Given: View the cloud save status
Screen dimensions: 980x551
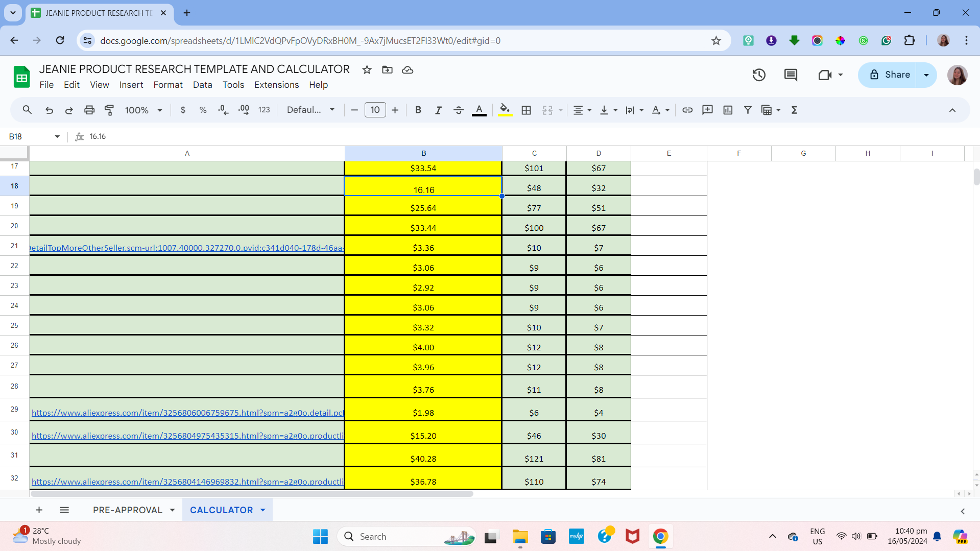Looking at the screenshot, I should pos(408,69).
